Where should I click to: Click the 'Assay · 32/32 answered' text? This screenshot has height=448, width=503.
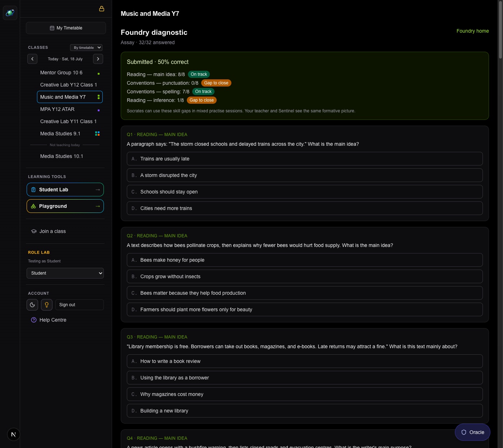click(148, 42)
